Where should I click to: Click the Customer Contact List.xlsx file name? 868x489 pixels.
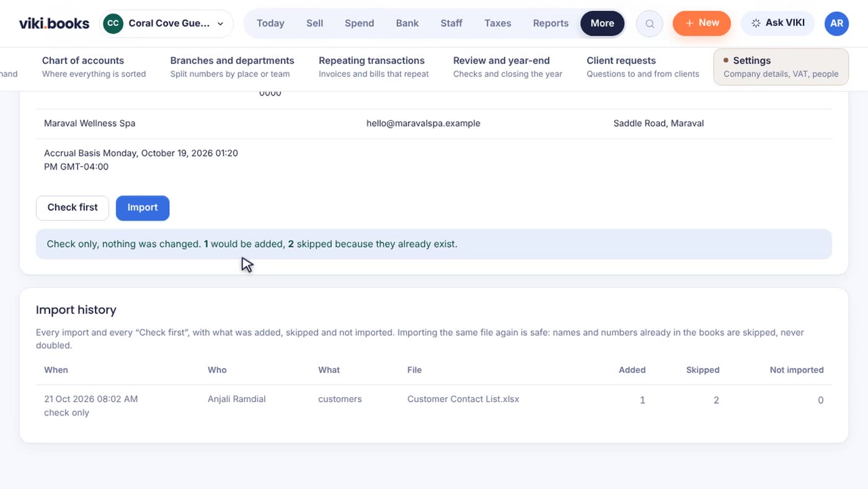(x=463, y=399)
